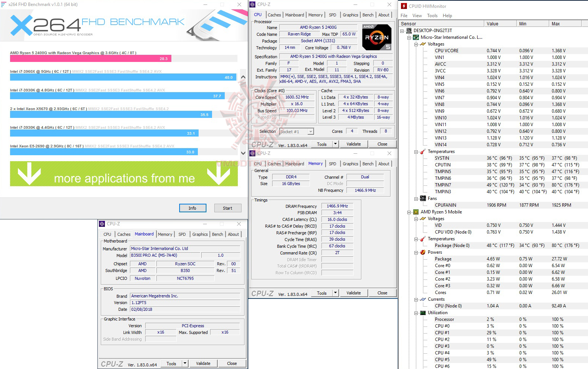Click the x264 FHD Benchmark logo
Image resolution: width=588 pixels, height=369 pixels.
point(97,25)
